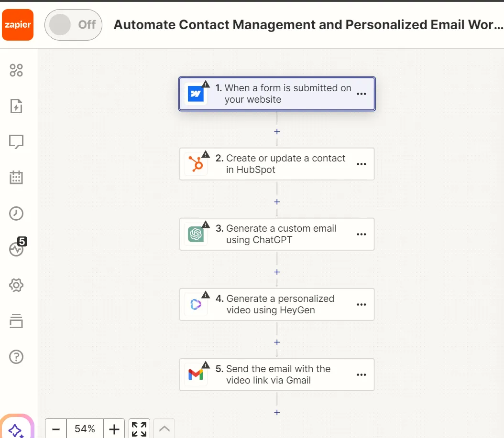The width and height of the screenshot is (504, 438).
Task: Click the Zapier logo home icon
Action: pyautogui.click(x=18, y=25)
